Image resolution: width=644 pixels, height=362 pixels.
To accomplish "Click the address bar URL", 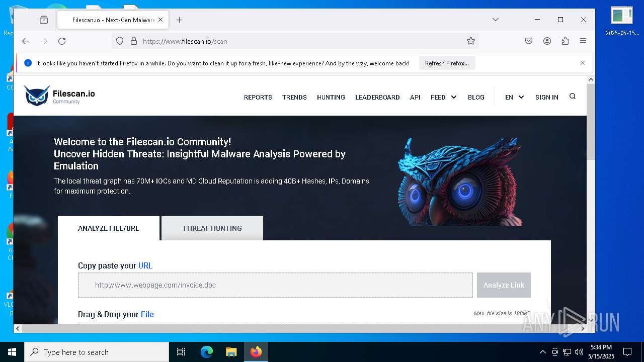I will click(185, 41).
